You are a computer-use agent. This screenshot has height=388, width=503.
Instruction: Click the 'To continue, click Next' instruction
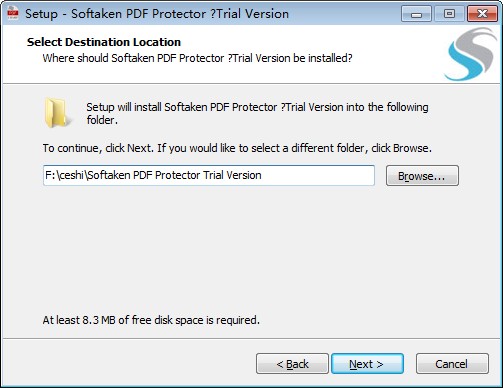(x=237, y=148)
